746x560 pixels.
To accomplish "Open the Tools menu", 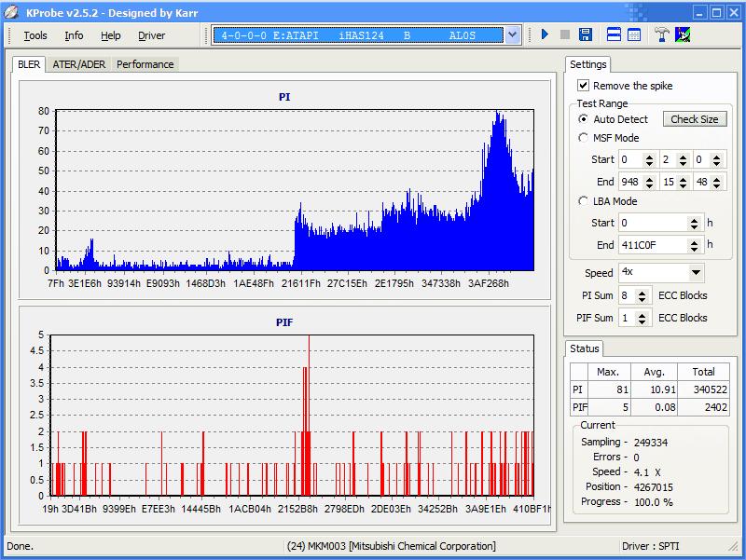I will pyautogui.click(x=35, y=35).
